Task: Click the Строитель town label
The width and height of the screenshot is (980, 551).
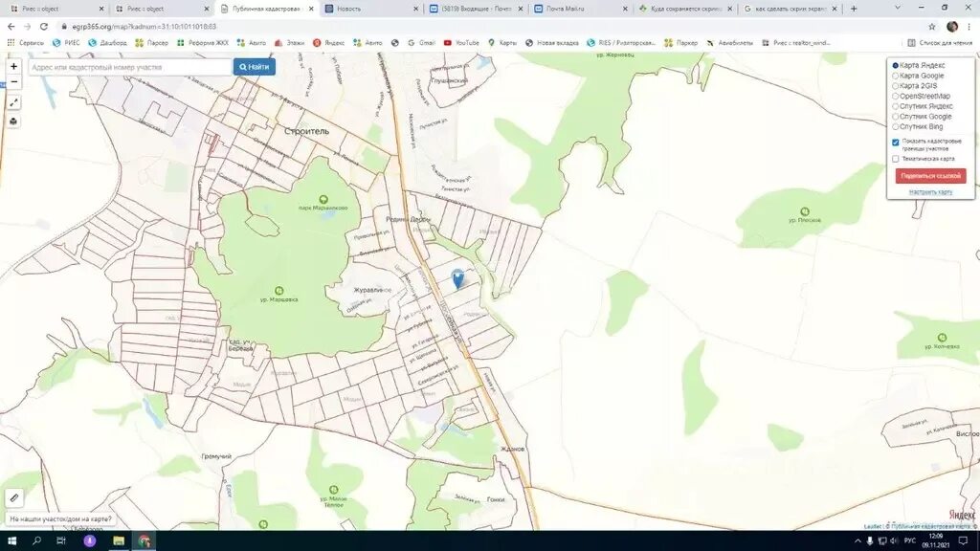Action: tap(306, 131)
